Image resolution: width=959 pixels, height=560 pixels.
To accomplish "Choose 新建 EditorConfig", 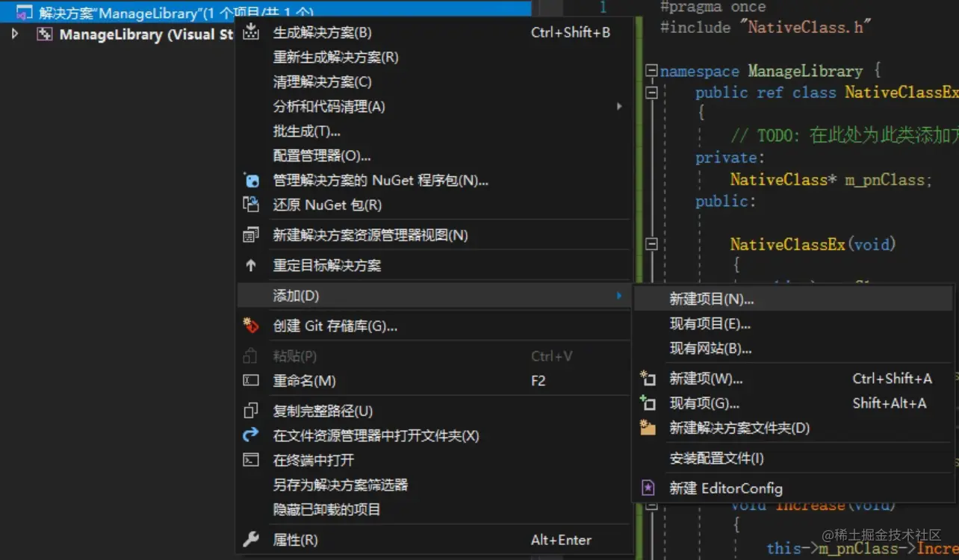I will pos(793,488).
